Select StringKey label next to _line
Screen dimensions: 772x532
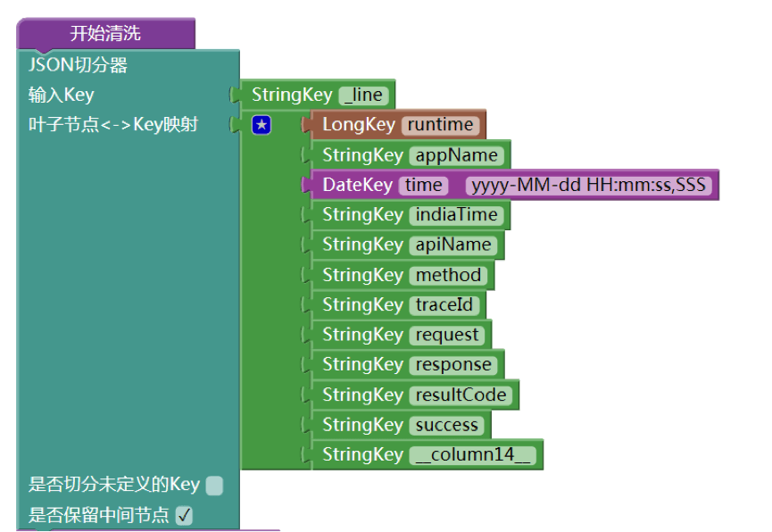(292, 96)
